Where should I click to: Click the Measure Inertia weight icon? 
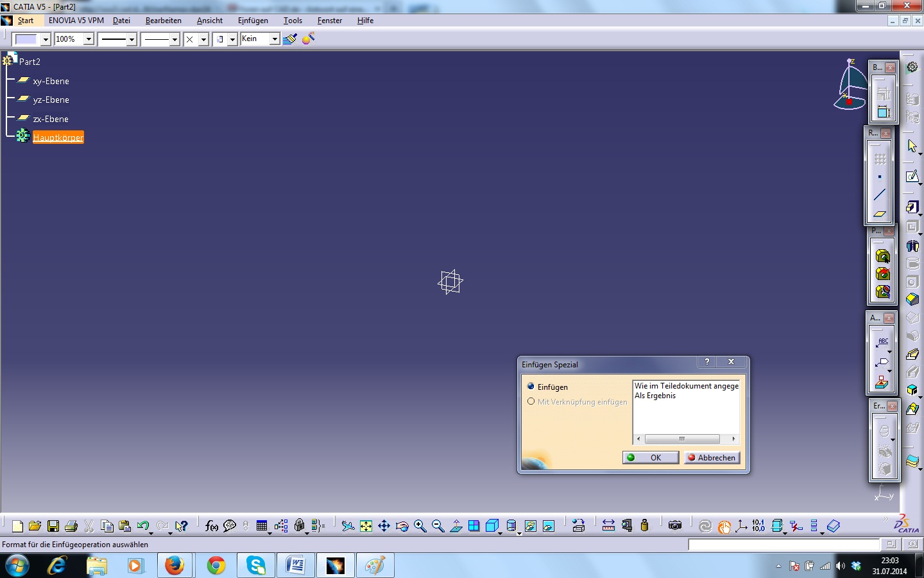[x=645, y=526]
